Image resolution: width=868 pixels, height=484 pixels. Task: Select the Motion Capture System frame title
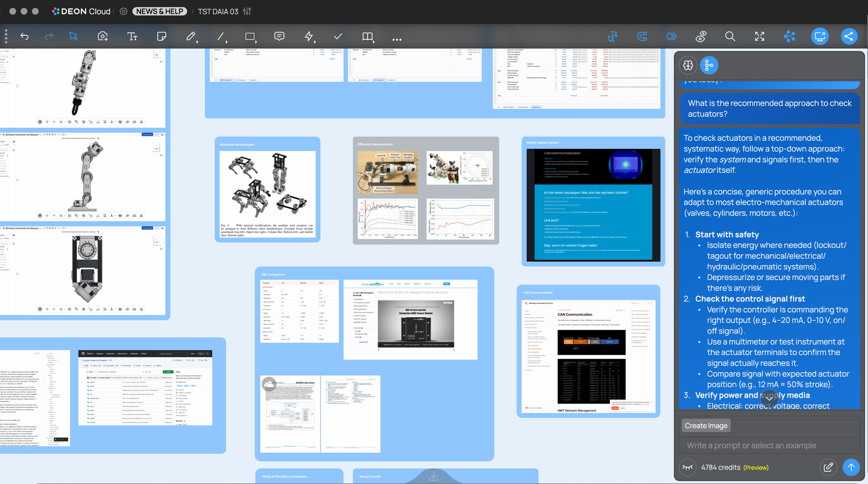tap(542, 142)
